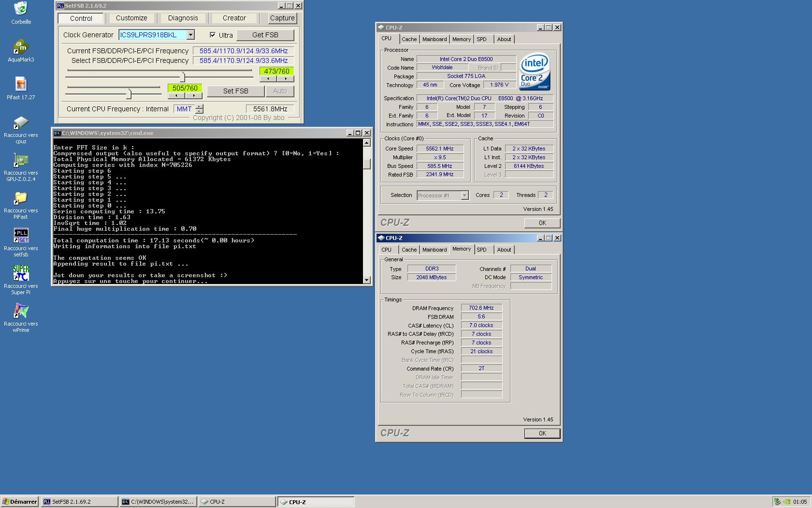Click OK in the upper CPU-Z window
This screenshot has height=508, width=812.
pos(542,223)
